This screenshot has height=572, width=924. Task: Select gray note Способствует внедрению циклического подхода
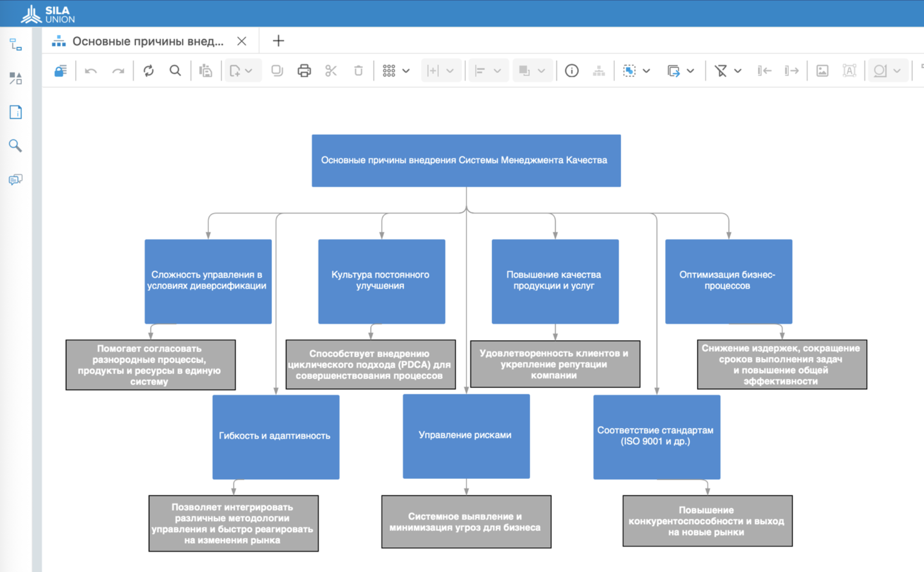[371, 364]
